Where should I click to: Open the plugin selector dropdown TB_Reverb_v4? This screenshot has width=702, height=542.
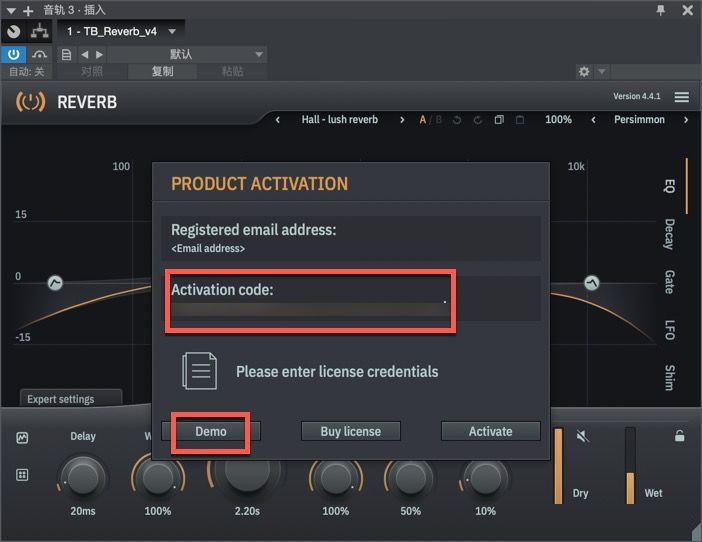[x=120, y=31]
